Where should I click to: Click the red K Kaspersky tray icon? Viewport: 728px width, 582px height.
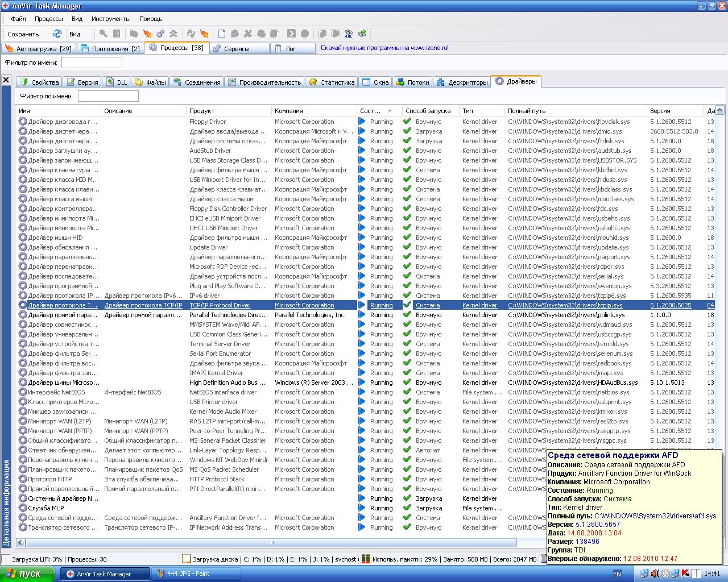tap(685, 573)
